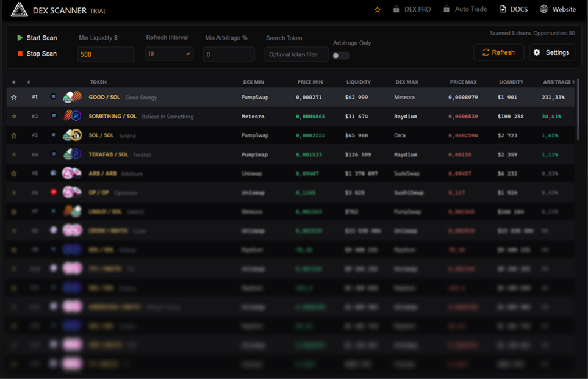Open the locked DEX PRO section
The width and height of the screenshot is (588, 379).
click(412, 10)
